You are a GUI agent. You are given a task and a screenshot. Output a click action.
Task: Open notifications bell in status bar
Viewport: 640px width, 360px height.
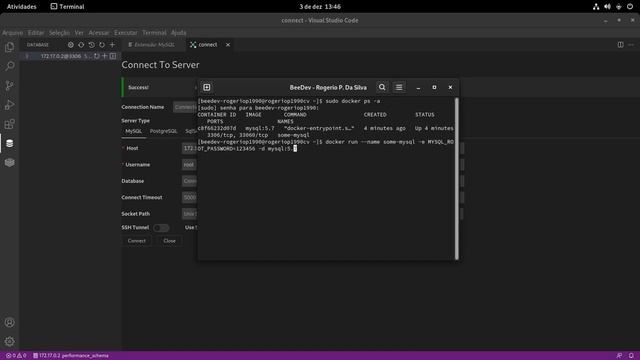coord(631,356)
